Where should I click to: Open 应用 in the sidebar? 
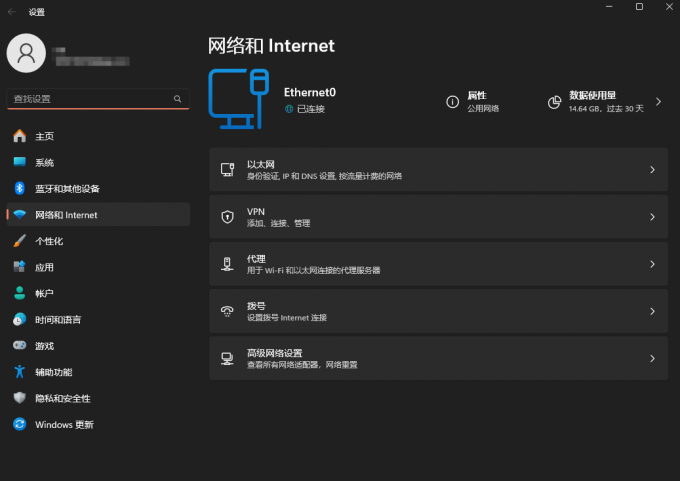click(98, 267)
